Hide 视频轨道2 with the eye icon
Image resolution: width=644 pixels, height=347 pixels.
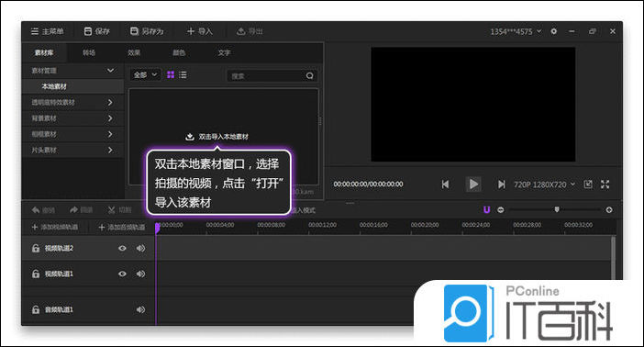pyautogui.click(x=122, y=249)
